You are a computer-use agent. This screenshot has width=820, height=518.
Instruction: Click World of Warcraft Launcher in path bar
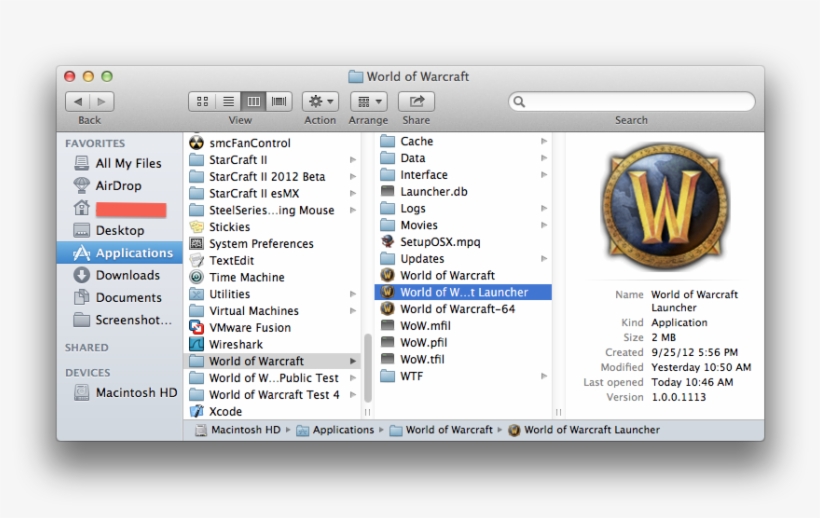pyautogui.click(x=584, y=430)
